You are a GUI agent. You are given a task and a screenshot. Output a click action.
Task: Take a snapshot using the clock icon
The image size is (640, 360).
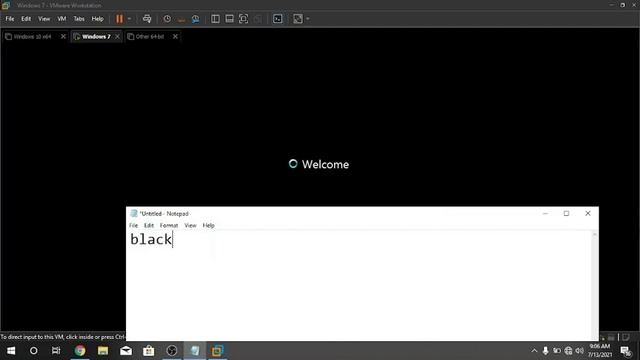pyautogui.click(x=167, y=19)
